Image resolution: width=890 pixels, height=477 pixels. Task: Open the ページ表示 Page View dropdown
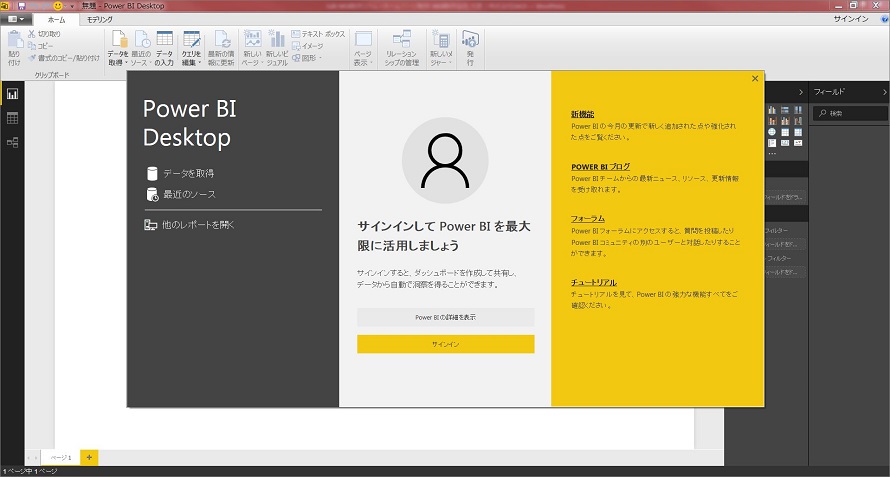point(363,48)
